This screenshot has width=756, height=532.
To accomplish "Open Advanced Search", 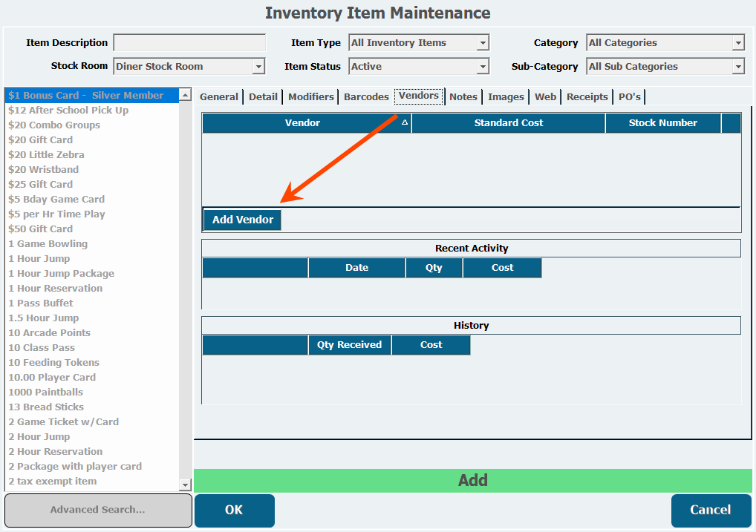I will click(98, 510).
